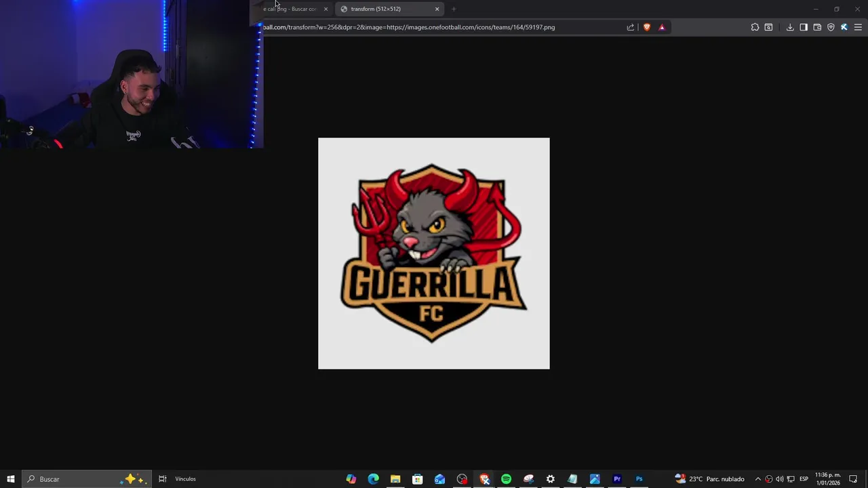The height and width of the screenshot is (488, 868).
Task: Open Task View on the taskbar
Action: coord(163,479)
